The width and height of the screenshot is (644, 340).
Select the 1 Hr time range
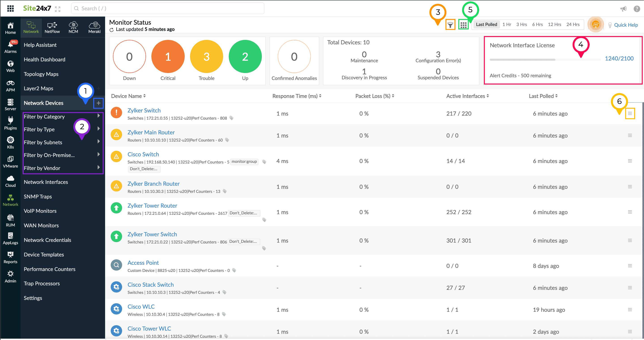pos(506,24)
